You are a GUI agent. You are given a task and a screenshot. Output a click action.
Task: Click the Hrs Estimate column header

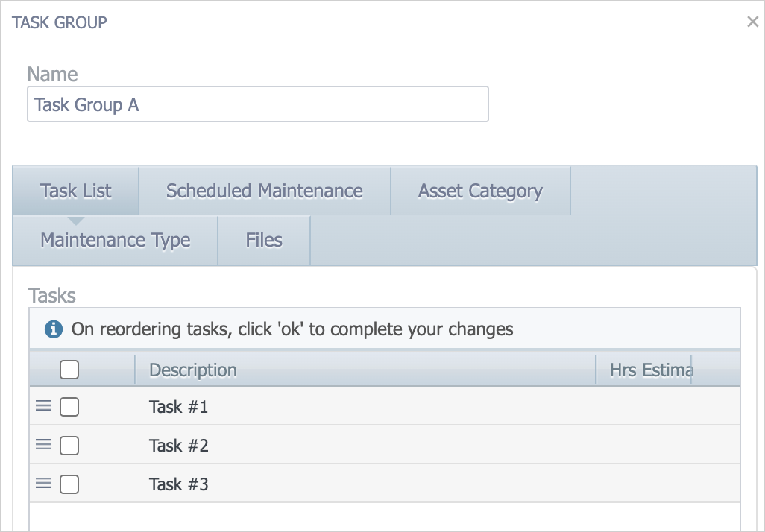(x=650, y=370)
